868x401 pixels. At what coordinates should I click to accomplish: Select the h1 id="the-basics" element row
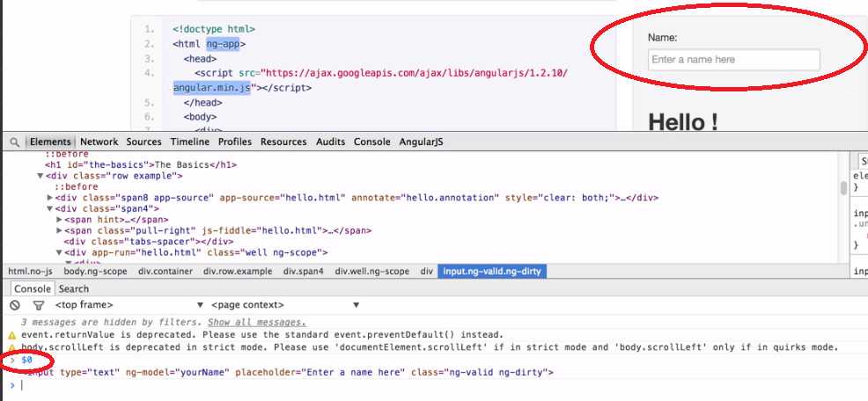tap(141, 164)
